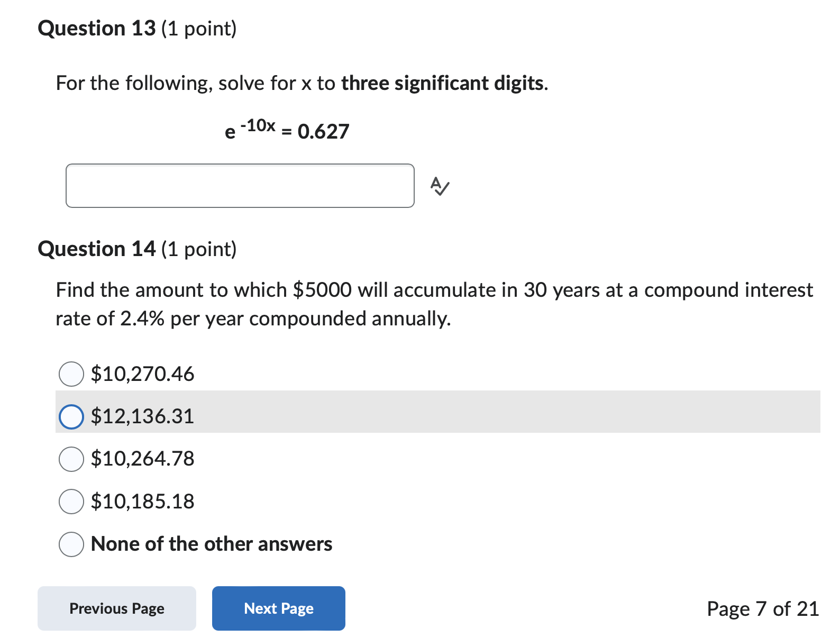This screenshot has height=637, width=840.
Task: Select the $10,185.18 answer option
Action: 71,502
